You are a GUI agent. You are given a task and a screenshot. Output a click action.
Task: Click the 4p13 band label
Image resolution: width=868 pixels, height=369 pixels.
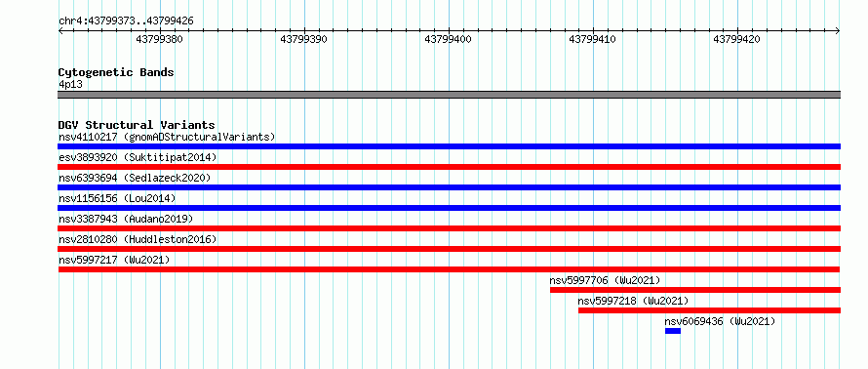(70, 84)
